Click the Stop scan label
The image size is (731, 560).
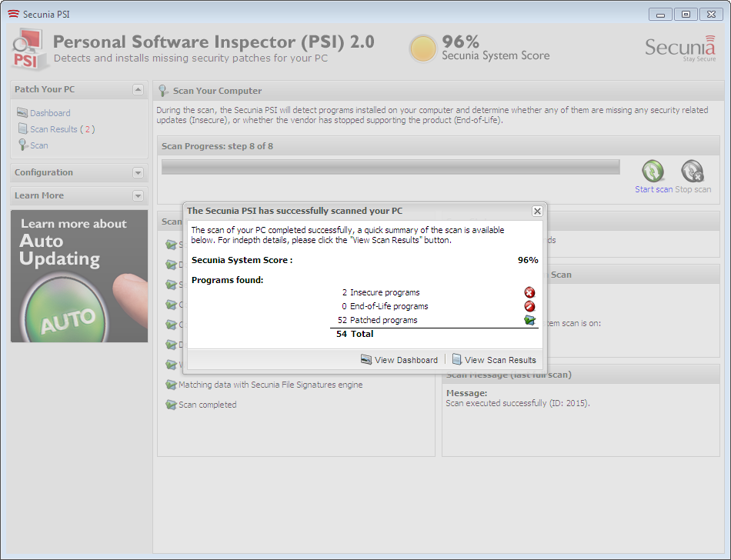(693, 189)
